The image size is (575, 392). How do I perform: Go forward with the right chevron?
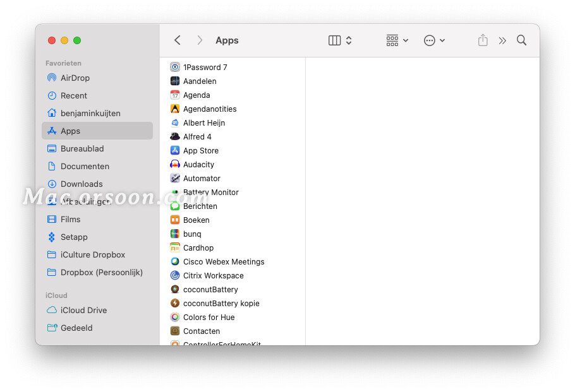click(200, 40)
